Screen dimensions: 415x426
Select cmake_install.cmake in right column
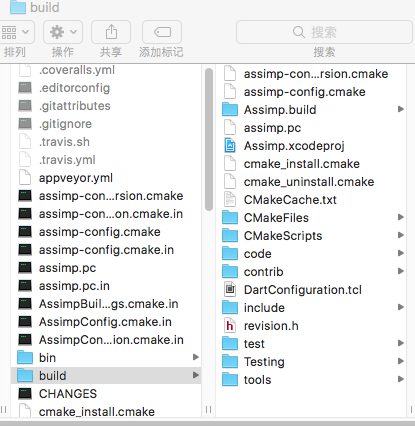pos(301,164)
